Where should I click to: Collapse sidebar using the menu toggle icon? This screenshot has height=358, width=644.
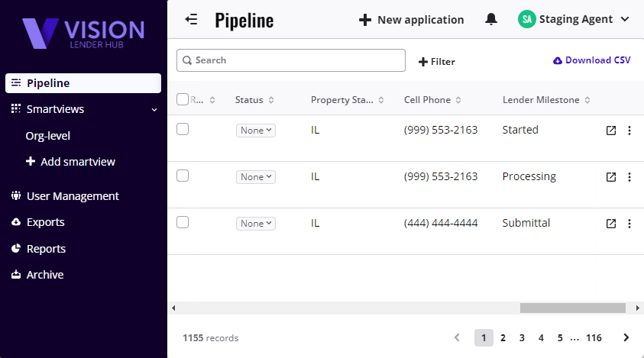tap(191, 20)
